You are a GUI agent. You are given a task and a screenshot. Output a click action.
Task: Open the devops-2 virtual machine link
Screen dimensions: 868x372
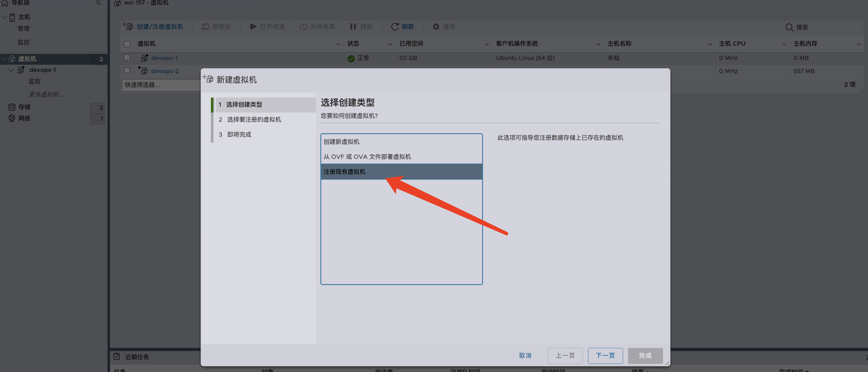[x=165, y=71]
